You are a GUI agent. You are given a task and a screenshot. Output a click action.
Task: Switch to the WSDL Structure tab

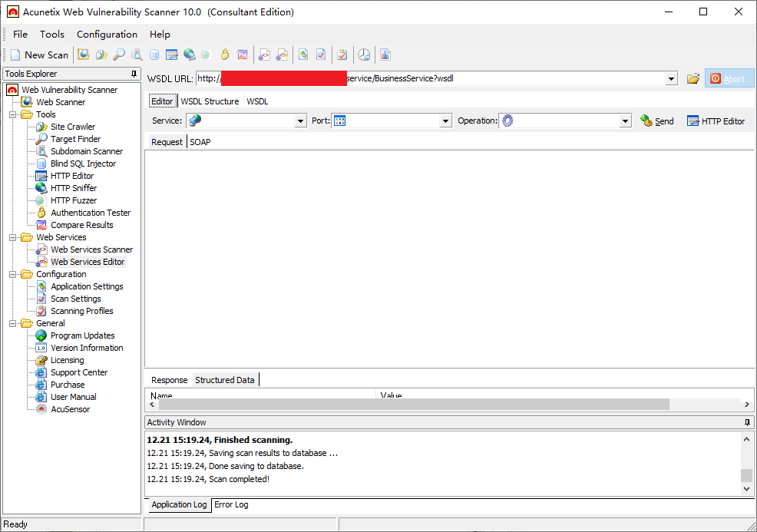(x=210, y=101)
